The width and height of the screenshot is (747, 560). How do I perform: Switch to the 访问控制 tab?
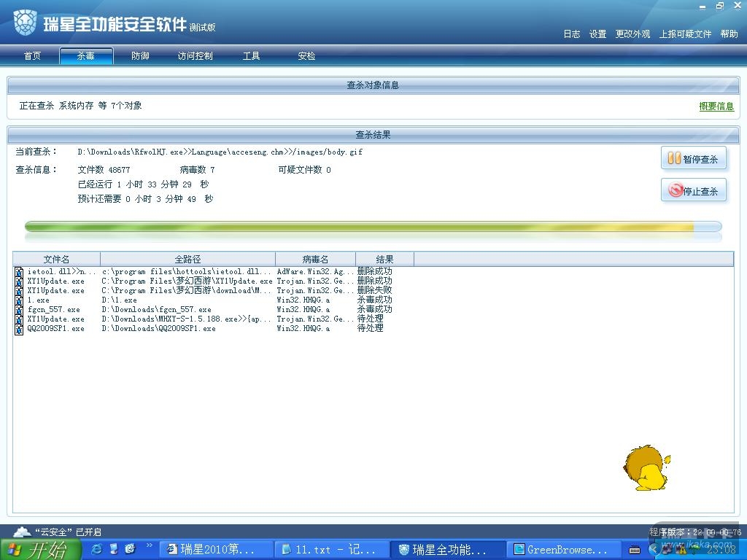(x=196, y=55)
